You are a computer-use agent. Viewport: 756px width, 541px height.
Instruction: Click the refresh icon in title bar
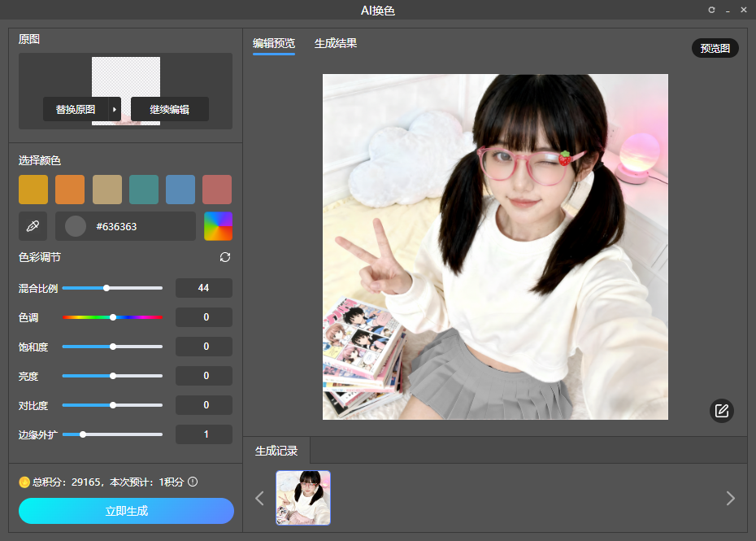tap(711, 10)
